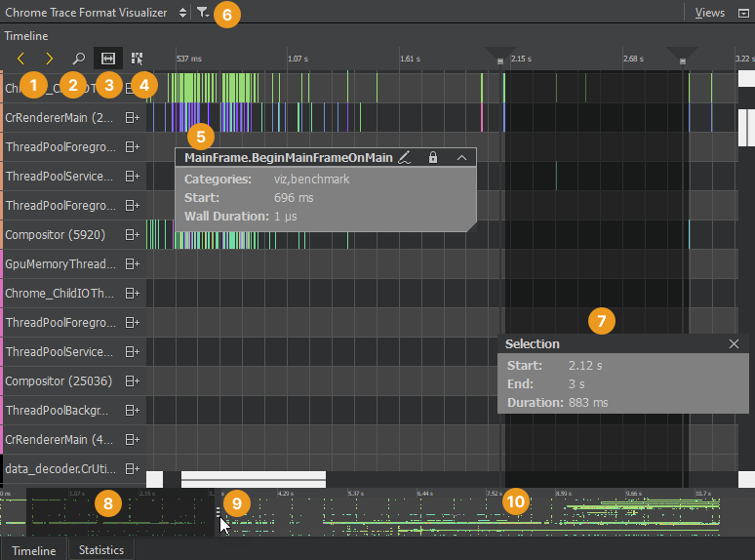This screenshot has height=560, width=755.
Task: Go to previous view with left arrow
Action: (x=20, y=59)
